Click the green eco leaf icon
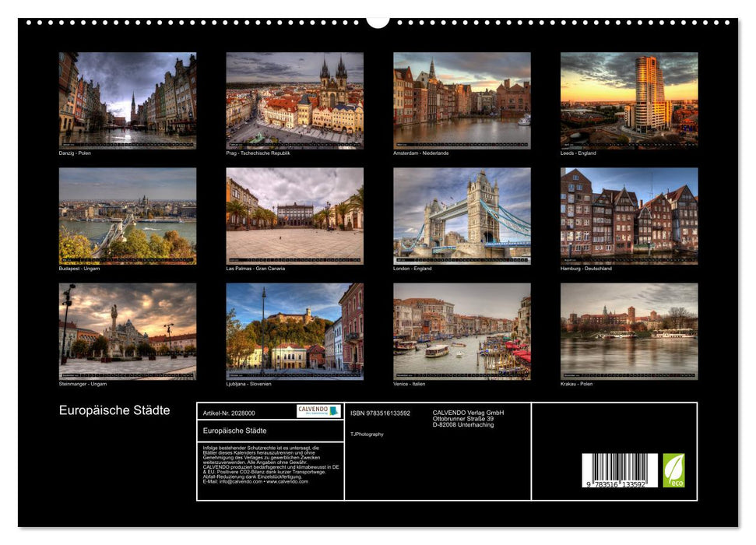This screenshot has width=756, height=545. pos(673,470)
